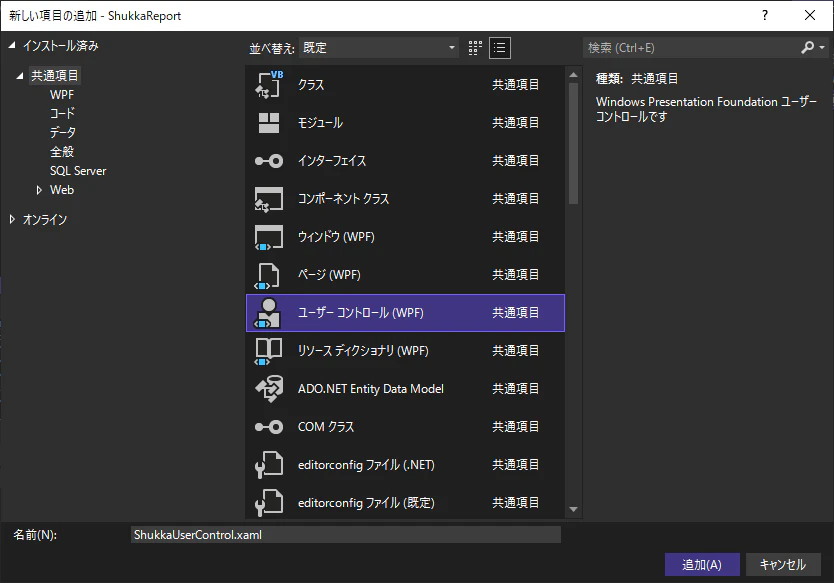Click ユーザー コントロール (WPF) name text
834x583 pixels.
[x=361, y=313]
